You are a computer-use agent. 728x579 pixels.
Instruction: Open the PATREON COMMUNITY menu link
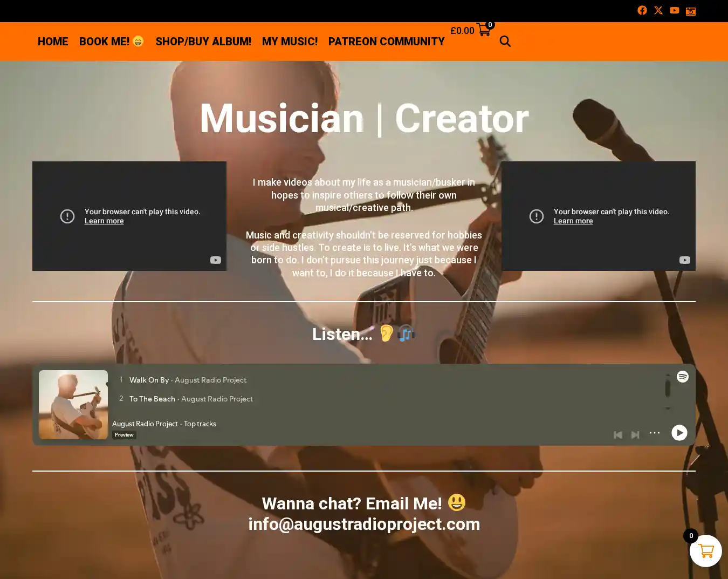pyautogui.click(x=386, y=42)
